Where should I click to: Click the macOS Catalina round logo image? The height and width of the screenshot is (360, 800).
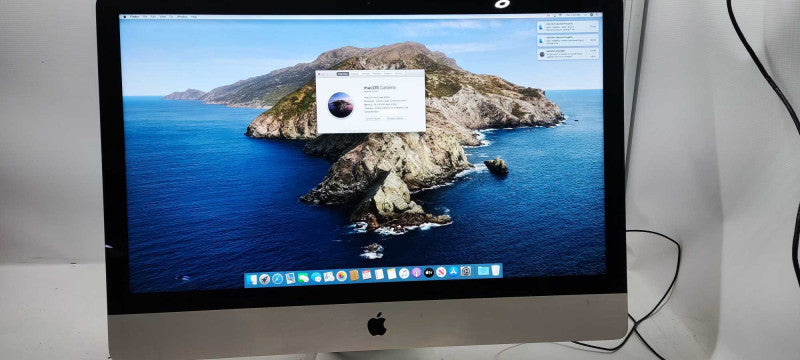(341, 105)
